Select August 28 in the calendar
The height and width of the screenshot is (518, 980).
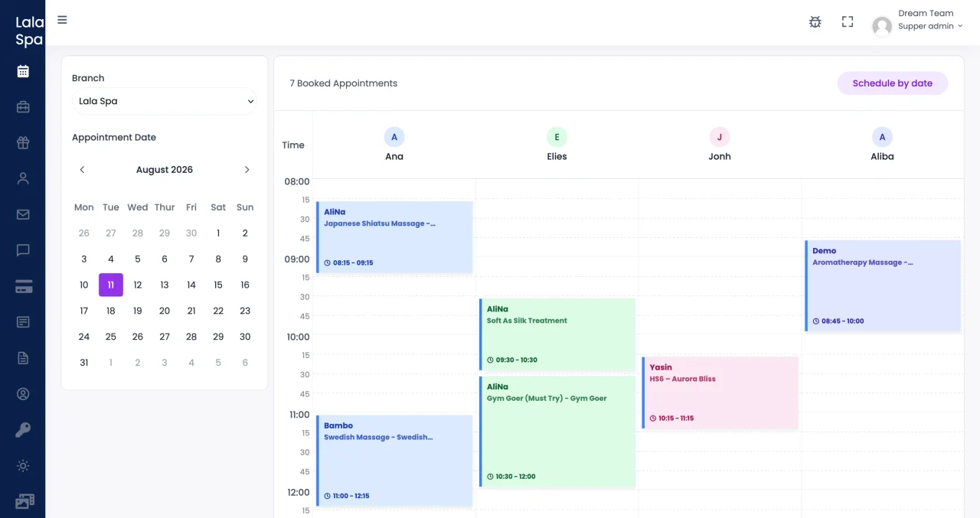(x=191, y=337)
